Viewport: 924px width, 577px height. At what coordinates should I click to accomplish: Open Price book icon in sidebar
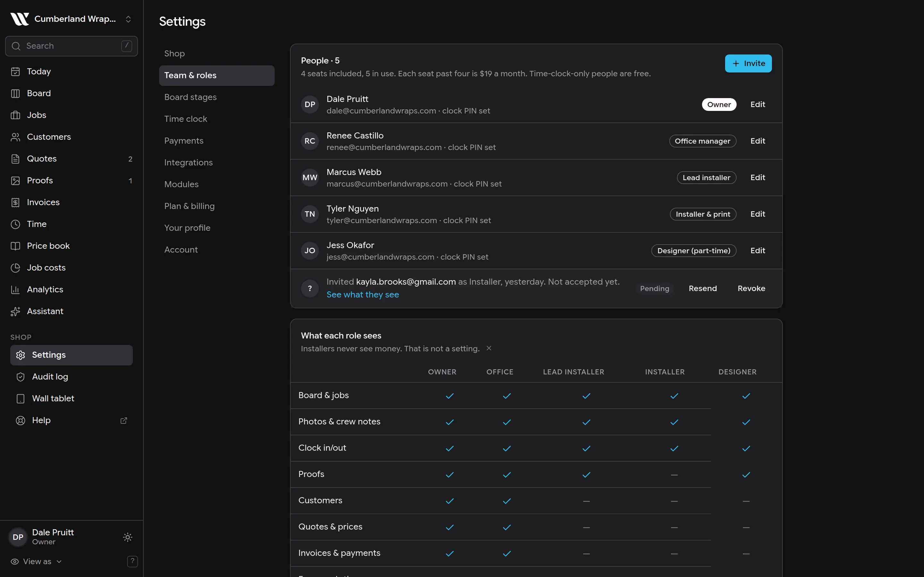pyautogui.click(x=15, y=246)
